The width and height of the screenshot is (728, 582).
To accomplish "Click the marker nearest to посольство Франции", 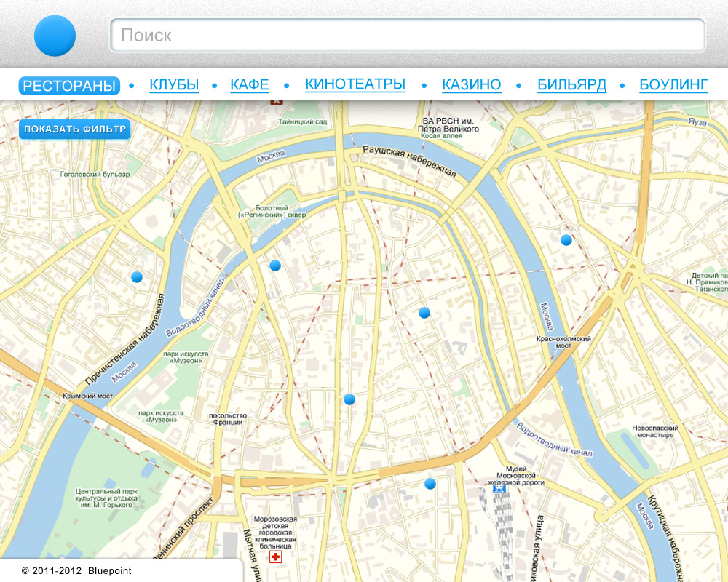I will (349, 399).
